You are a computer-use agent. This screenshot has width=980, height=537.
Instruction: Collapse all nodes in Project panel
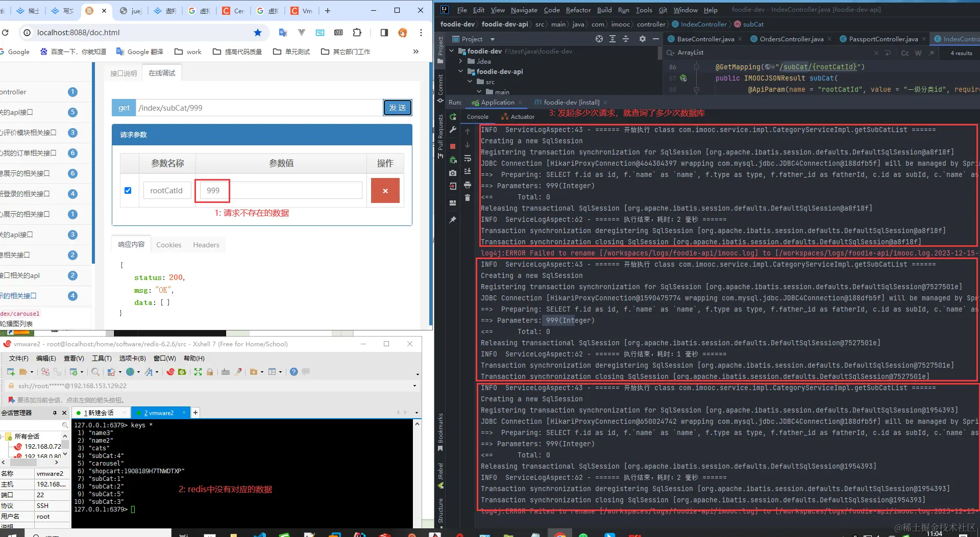pos(626,39)
